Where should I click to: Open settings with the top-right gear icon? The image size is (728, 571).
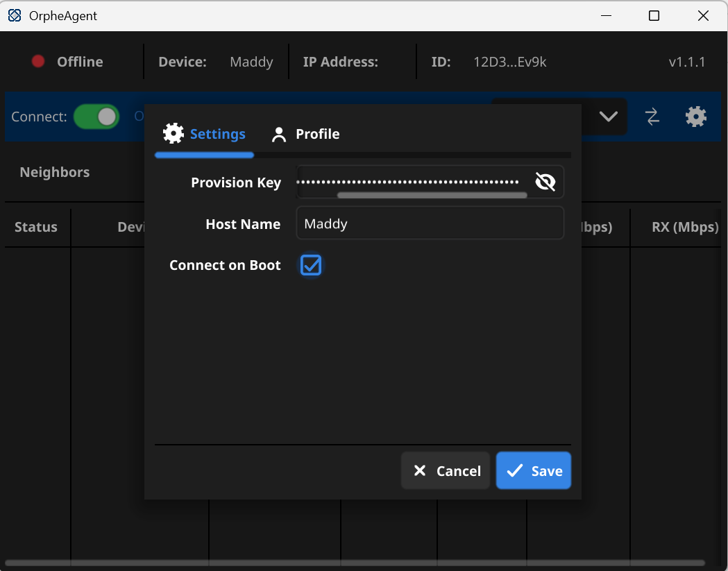tap(695, 117)
